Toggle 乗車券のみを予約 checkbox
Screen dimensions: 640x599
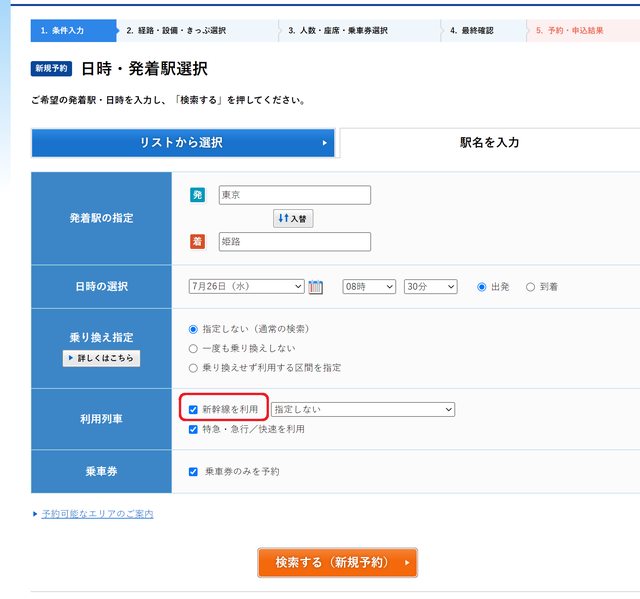click(x=194, y=471)
